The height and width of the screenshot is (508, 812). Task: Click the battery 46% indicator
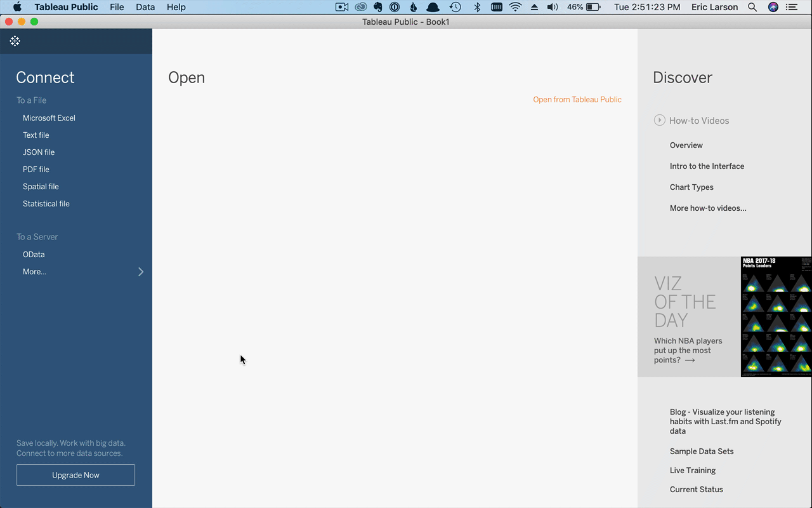pos(584,7)
